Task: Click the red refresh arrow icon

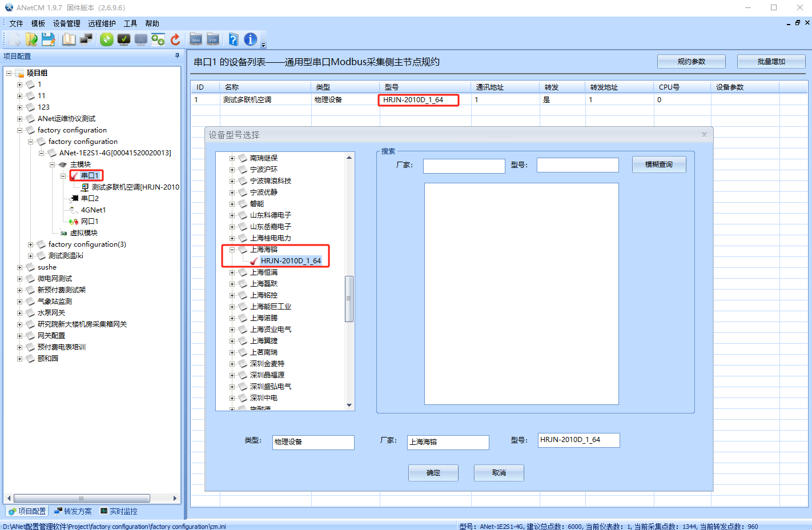Action: click(x=175, y=39)
